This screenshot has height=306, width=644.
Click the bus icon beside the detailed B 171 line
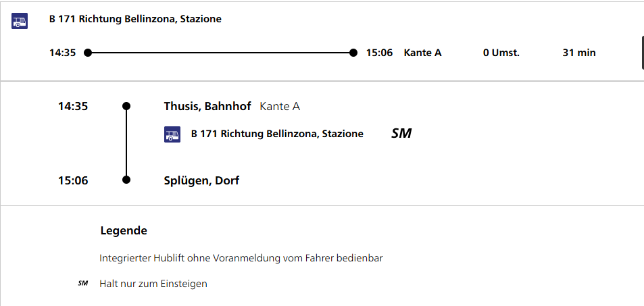pos(172,134)
